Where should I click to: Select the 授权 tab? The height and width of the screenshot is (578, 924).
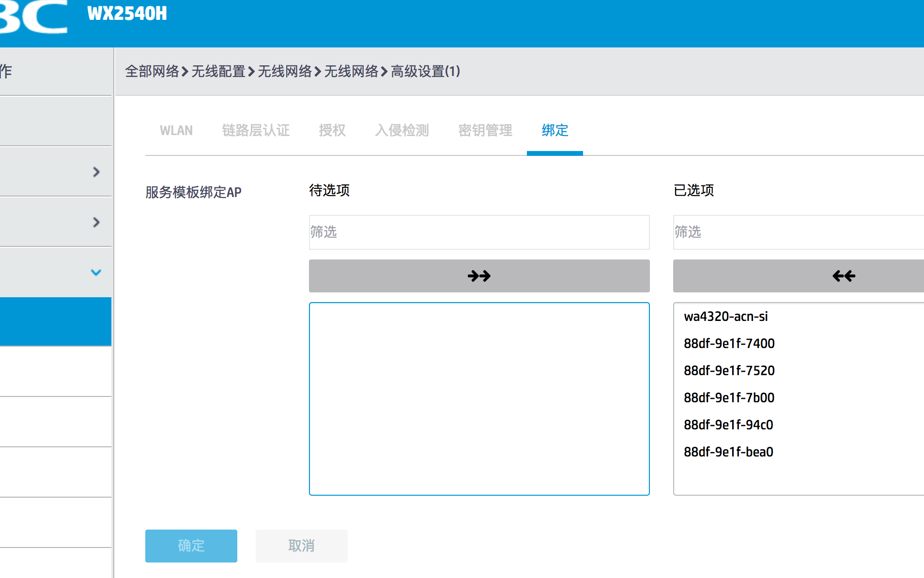point(332,130)
